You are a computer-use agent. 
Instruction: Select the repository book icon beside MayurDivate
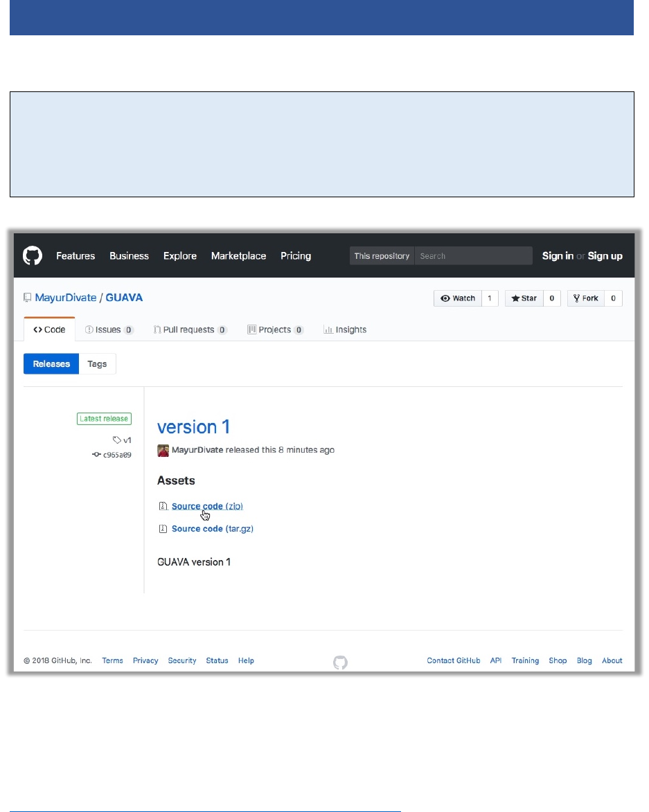(x=28, y=298)
